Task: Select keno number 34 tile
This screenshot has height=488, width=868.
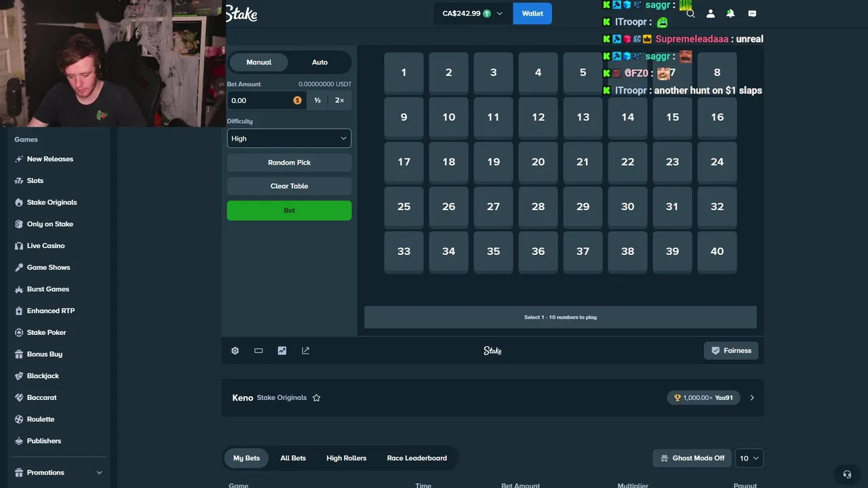Action: [449, 251]
